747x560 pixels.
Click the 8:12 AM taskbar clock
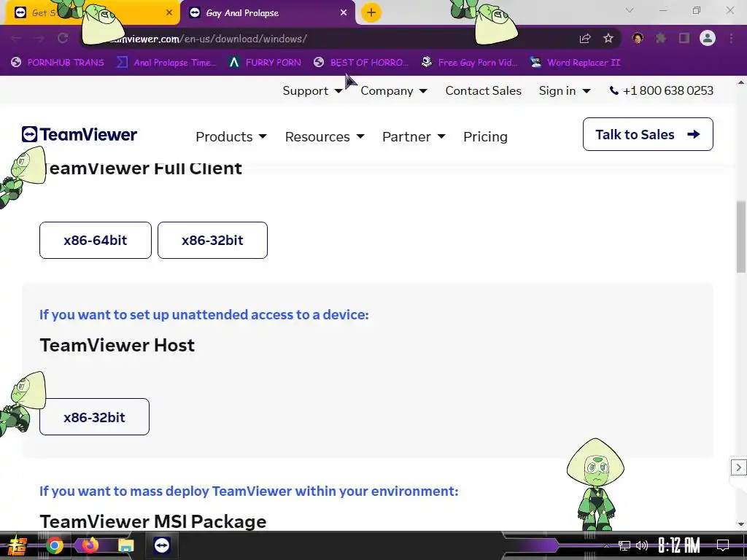tap(679, 545)
